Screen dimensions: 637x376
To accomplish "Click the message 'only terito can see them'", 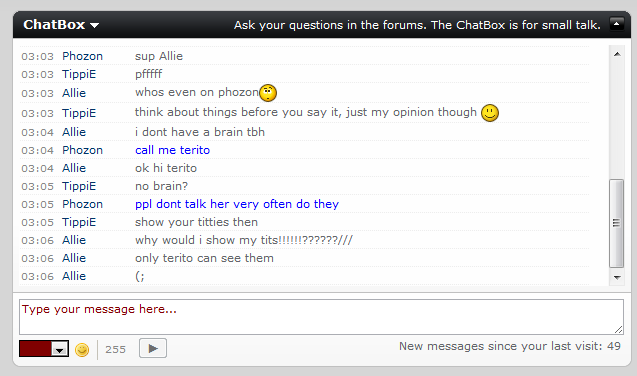I will click(204, 258).
